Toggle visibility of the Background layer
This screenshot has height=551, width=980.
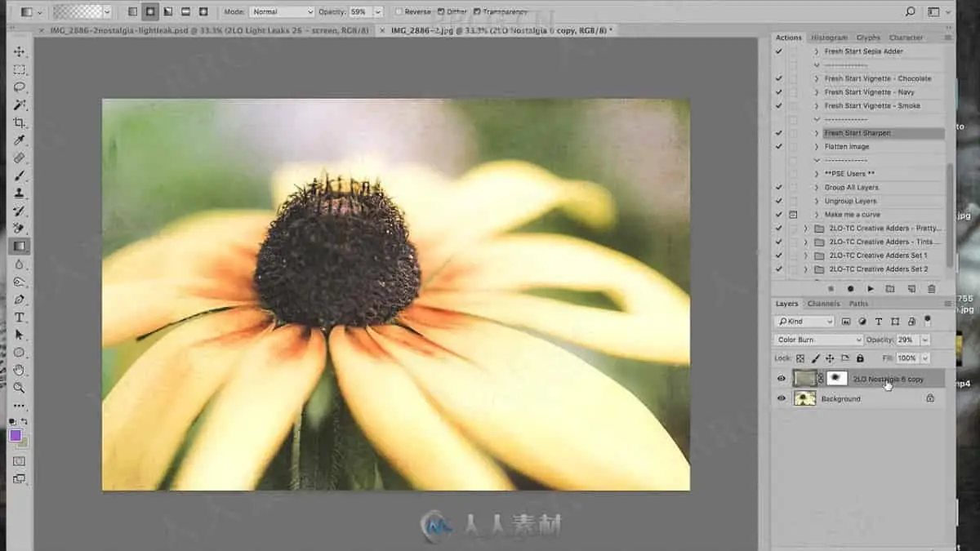(782, 398)
